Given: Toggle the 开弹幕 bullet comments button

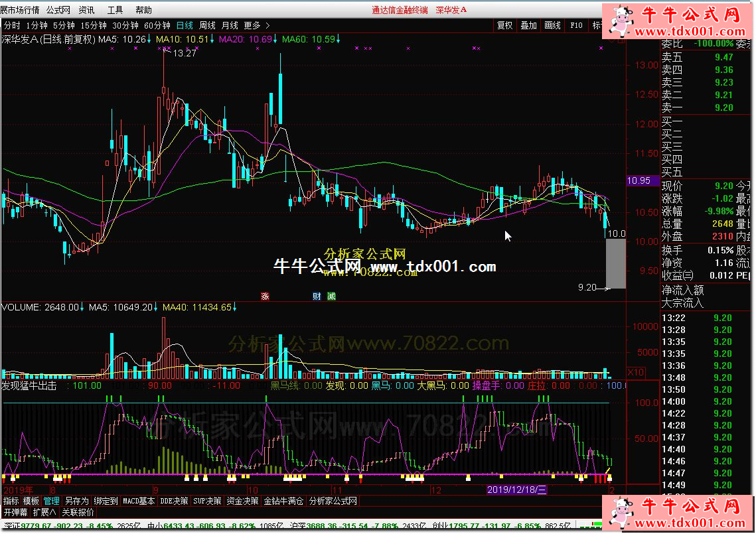Looking at the screenshot, I should [15, 512].
